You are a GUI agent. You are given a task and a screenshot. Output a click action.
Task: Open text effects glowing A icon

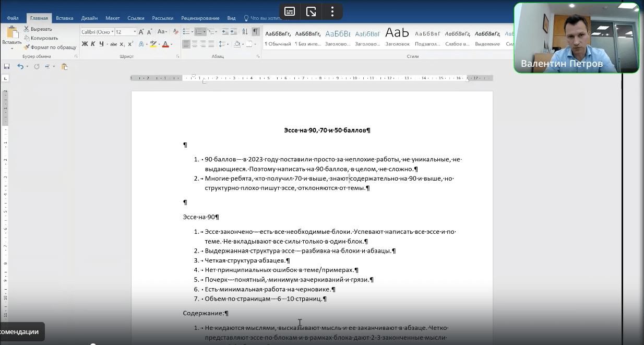click(141, 44)
